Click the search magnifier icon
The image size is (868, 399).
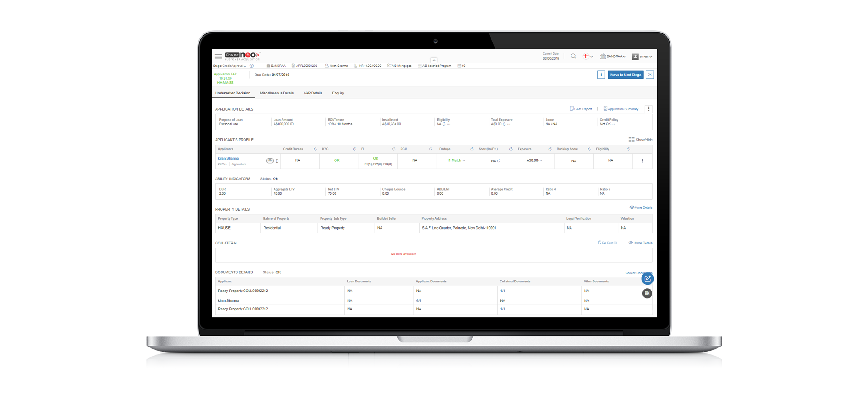pos(573,56)
